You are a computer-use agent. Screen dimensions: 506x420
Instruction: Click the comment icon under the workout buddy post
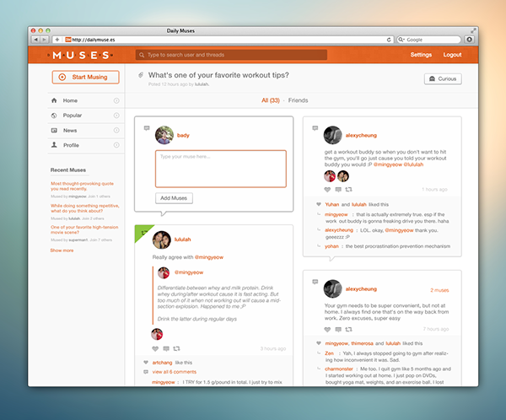(x=338, y=190)
